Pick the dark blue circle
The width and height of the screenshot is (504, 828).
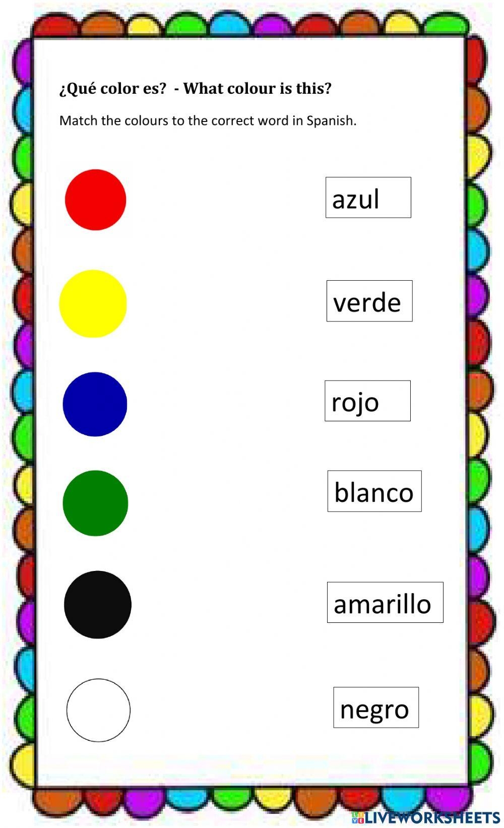pos(95,404)
